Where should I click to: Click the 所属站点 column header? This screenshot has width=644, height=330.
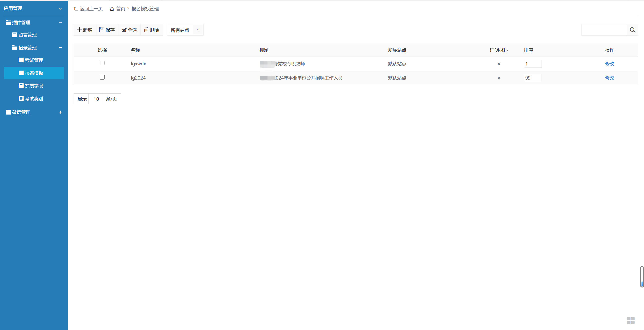397,50
